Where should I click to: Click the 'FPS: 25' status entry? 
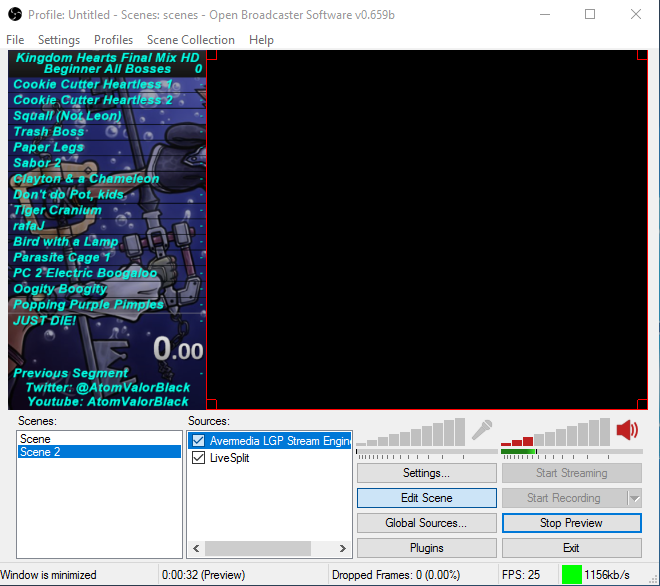(x=521, y=575)
